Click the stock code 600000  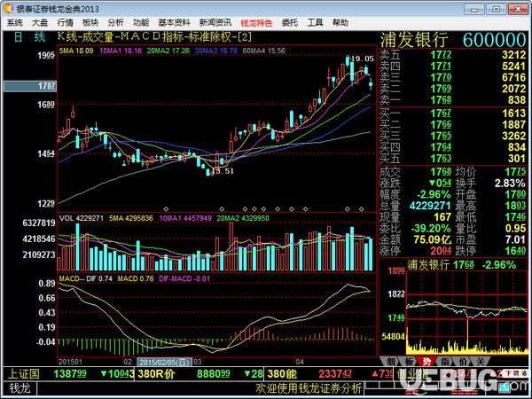click(x=495, y=41)
